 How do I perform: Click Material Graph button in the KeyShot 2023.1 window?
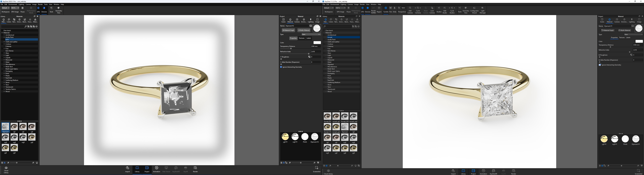tap(289, 30)
